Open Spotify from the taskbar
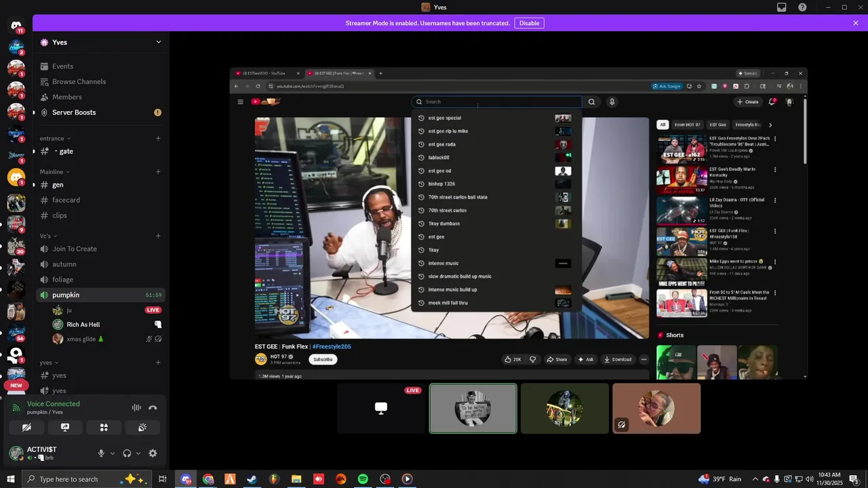This screenshot has width=868, height=488. click(x=363, y=479)
